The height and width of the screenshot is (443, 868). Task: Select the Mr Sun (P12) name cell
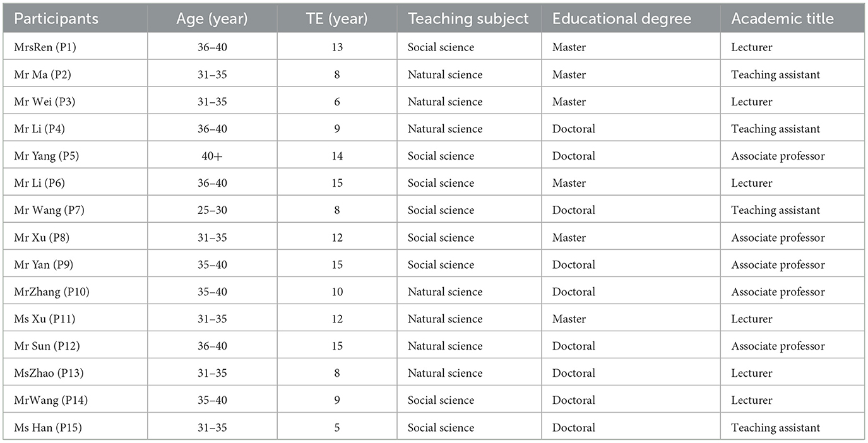[47, 346]
